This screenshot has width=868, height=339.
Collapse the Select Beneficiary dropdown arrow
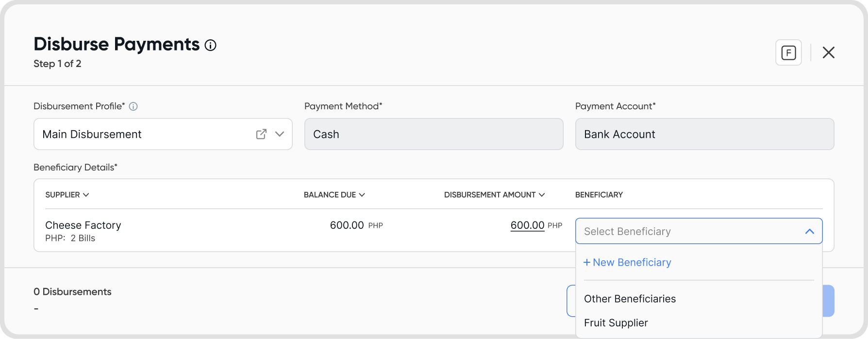[x=809, y=231]
